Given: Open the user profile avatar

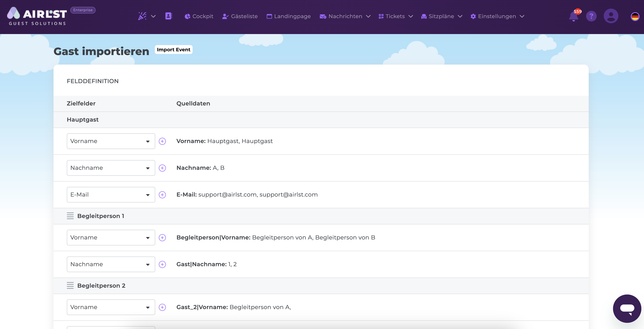Looking at the screenshot, I should (611, 16).
